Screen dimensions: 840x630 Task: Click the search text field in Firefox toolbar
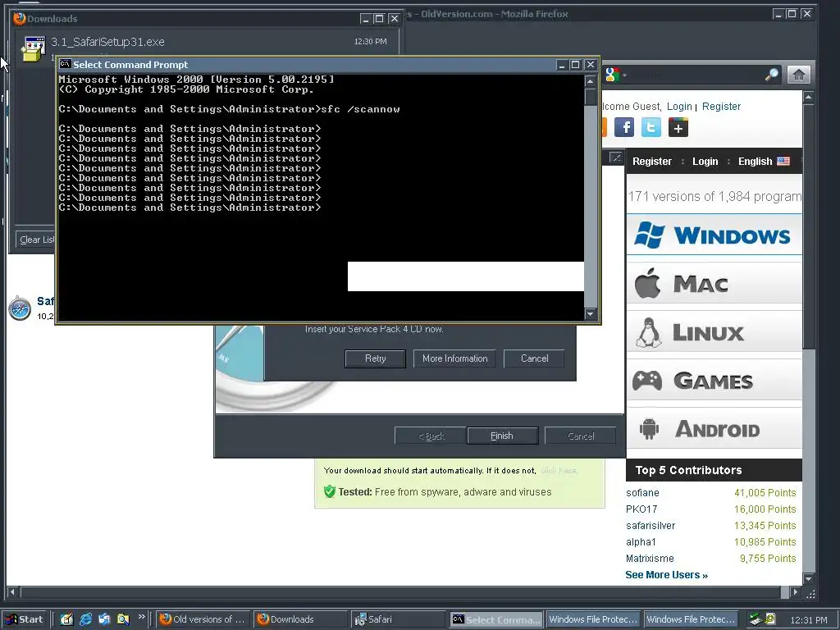click(696, 75)
